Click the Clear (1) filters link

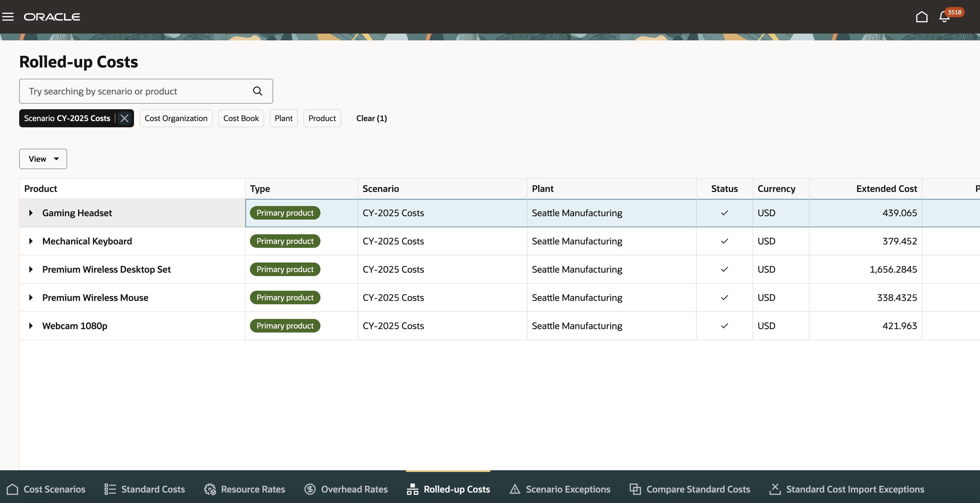click(371, 119)
